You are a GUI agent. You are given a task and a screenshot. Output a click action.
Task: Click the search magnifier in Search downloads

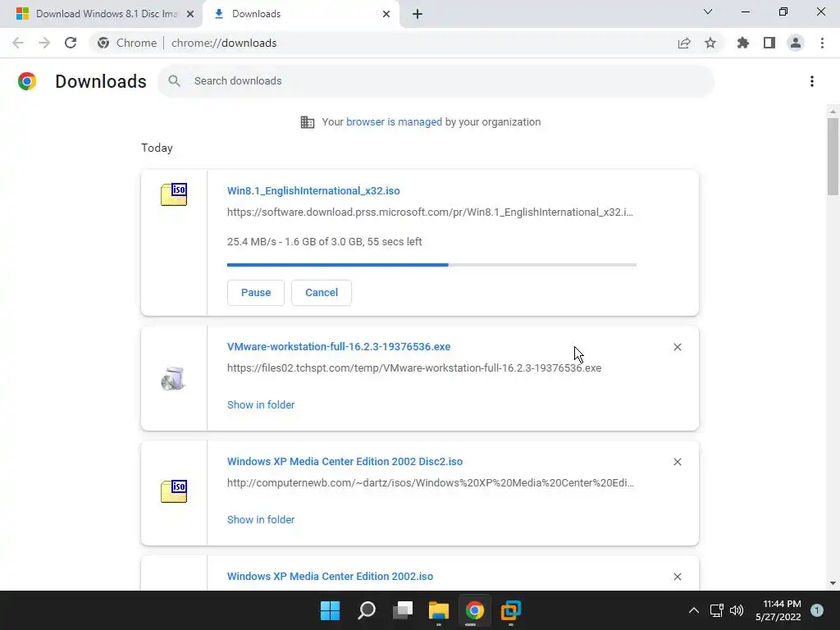click(174, 81)
